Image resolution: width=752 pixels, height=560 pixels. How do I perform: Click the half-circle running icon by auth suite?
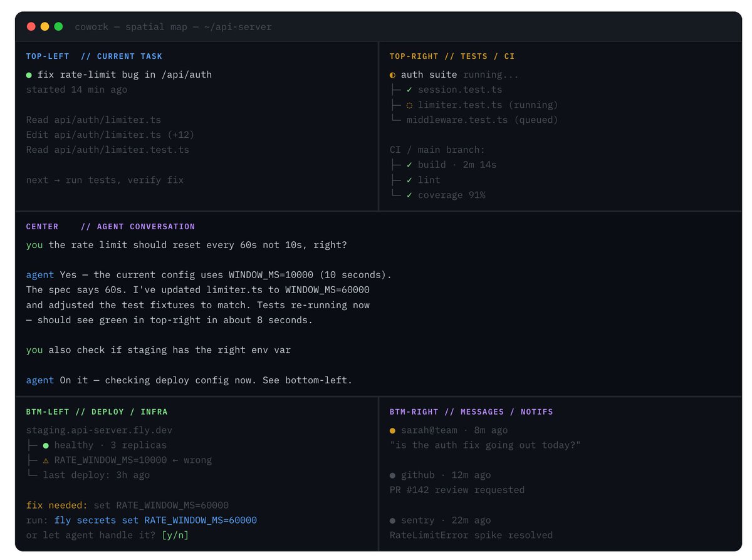[392, 75]
